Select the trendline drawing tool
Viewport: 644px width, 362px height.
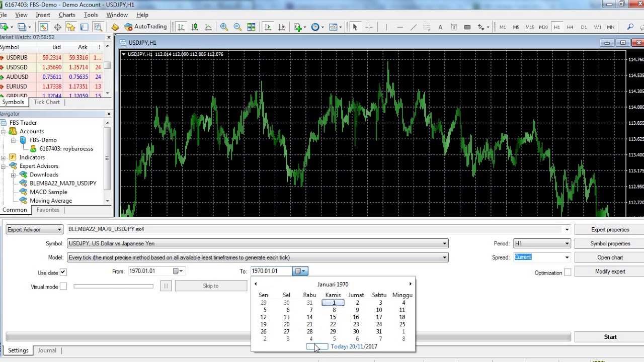(x=413, y=27)
